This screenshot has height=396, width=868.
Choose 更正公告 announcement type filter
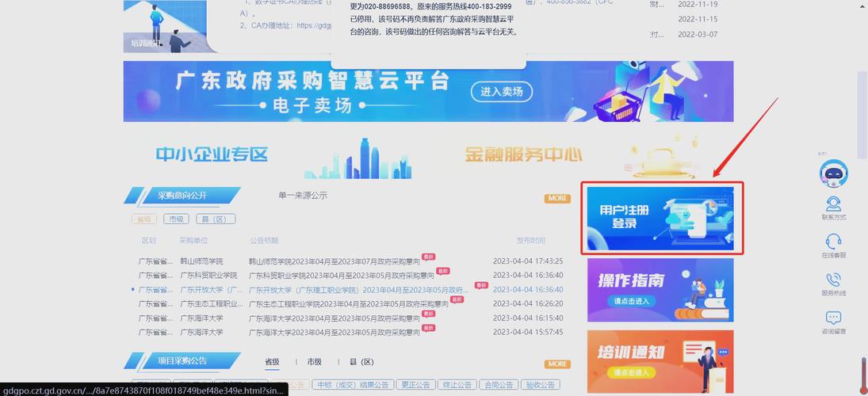point(416,385)
